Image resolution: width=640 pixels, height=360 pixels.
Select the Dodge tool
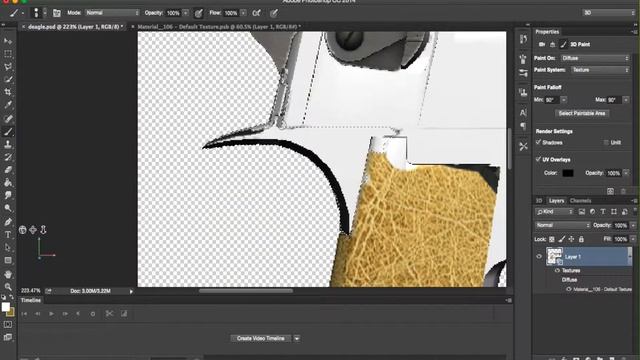(x=8, y=208)
